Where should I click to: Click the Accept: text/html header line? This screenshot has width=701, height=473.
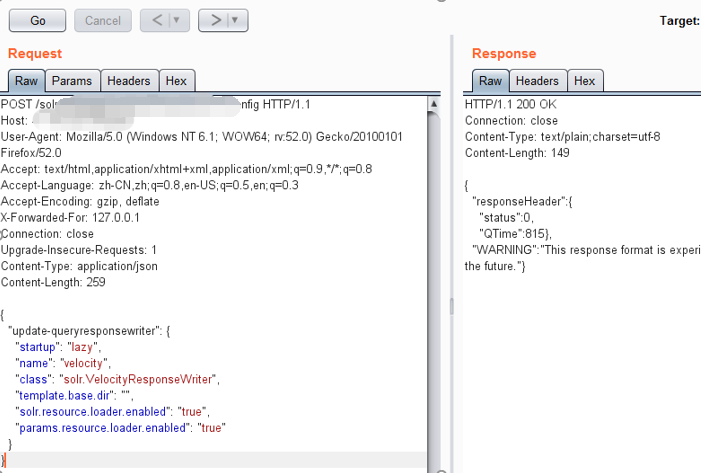coord(186,169)
